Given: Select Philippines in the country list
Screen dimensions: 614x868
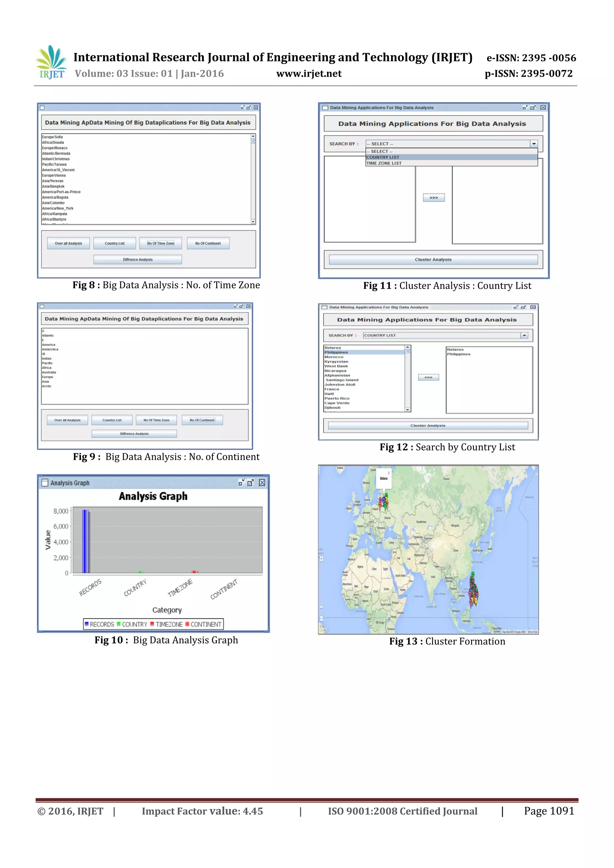Looking at the screenshot, I should [x=336, y=352].
